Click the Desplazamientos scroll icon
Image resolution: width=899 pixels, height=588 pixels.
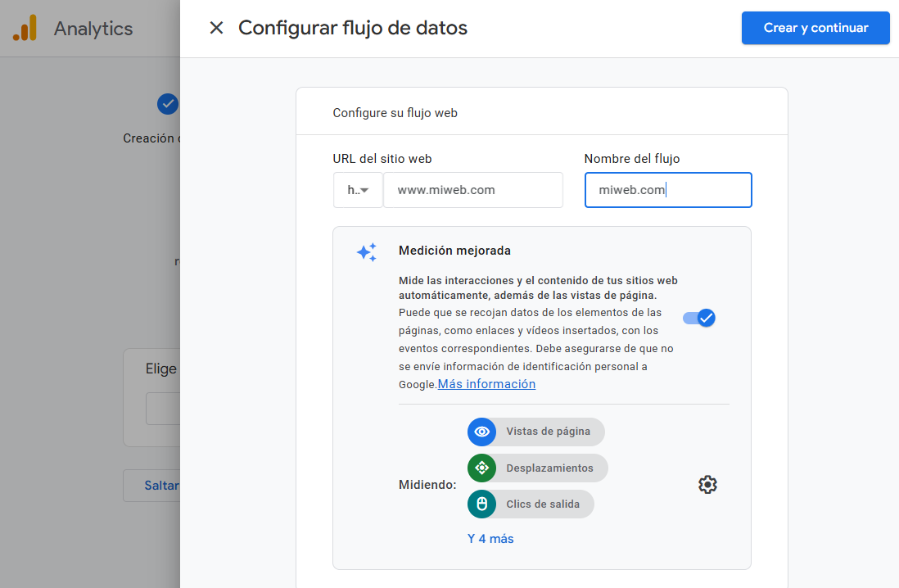pos(481,468)
